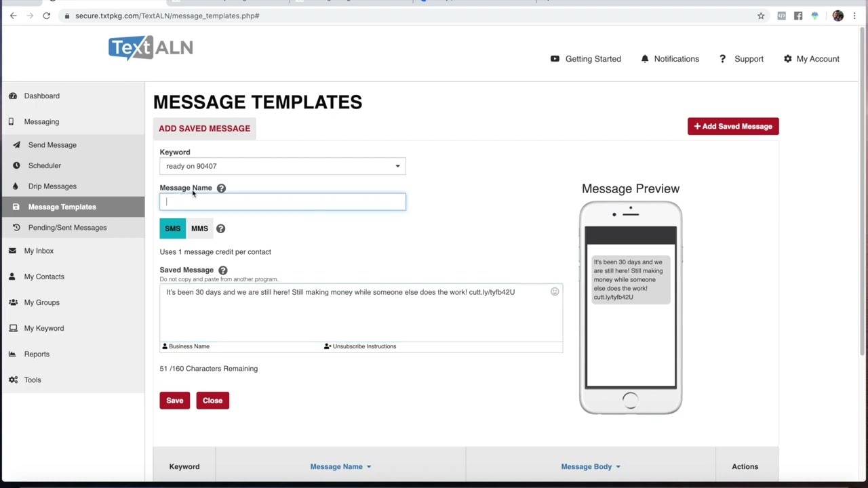The height and width of the screenshot is (488, 868).
Task: Click the Message Name input field
Action: pos(283,201)
